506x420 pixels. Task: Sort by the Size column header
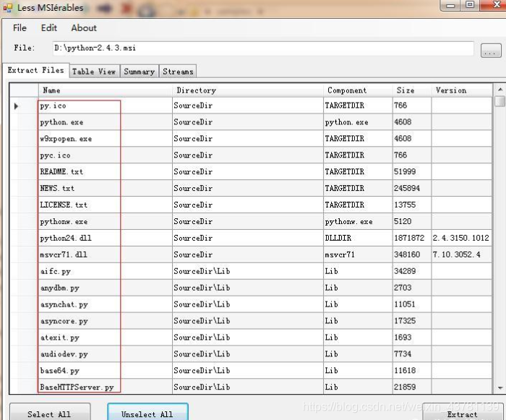pos(412,90)
